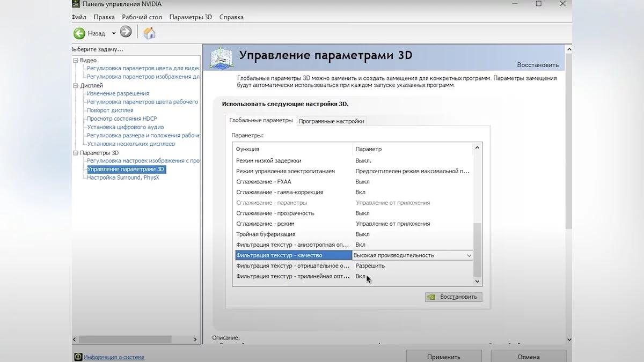This screenshot has height=362, width=644.
Task: Open the Рабочий стол menu
Action: (x=142, y=17)
